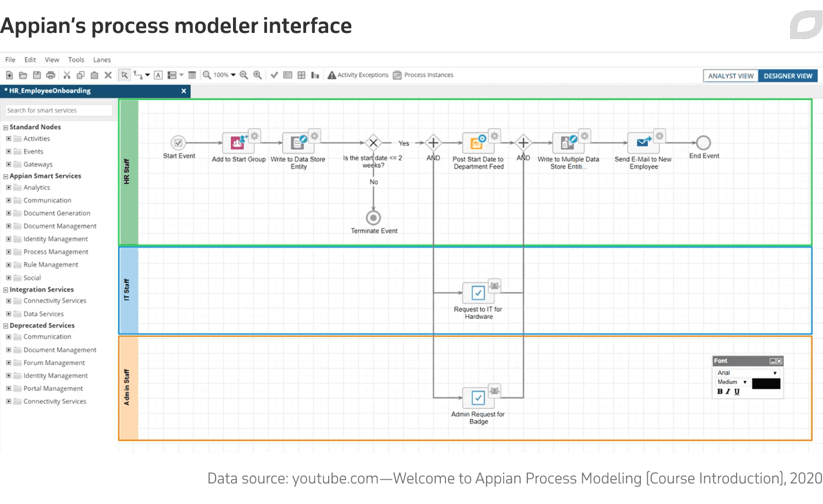Image resolution: width=823 pixels, height=504 pixels.
Task: Click the align nodes bar icon
Action: pyautogui.click(x=315, y=75)
